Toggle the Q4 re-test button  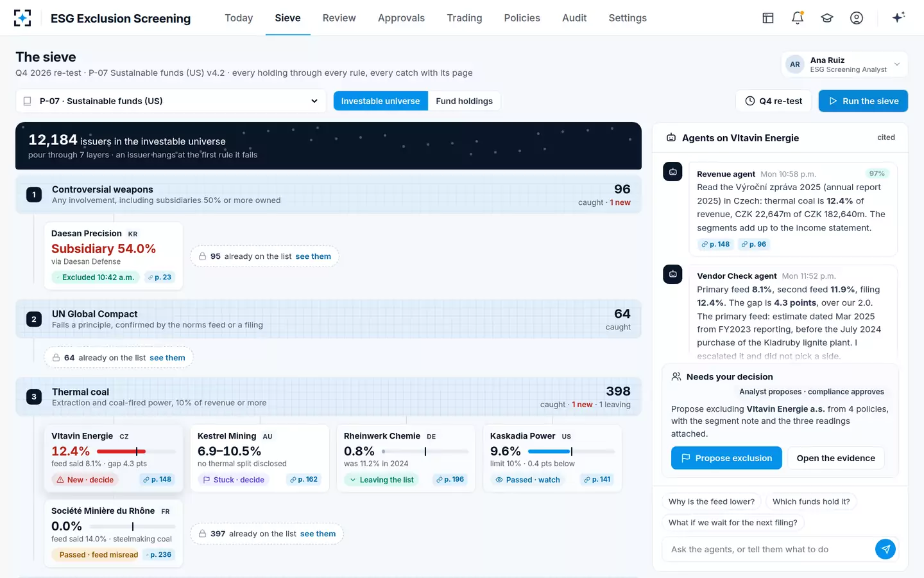click(x=774, y=101)
